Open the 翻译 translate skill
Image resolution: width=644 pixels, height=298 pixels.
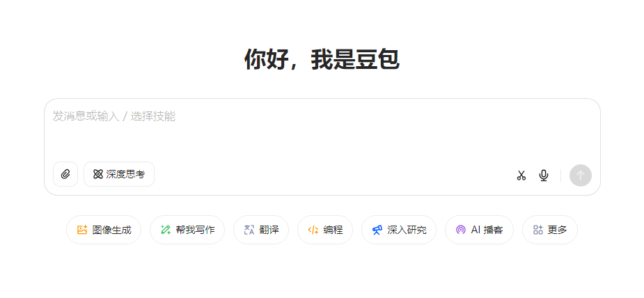(x=269, y=230)
